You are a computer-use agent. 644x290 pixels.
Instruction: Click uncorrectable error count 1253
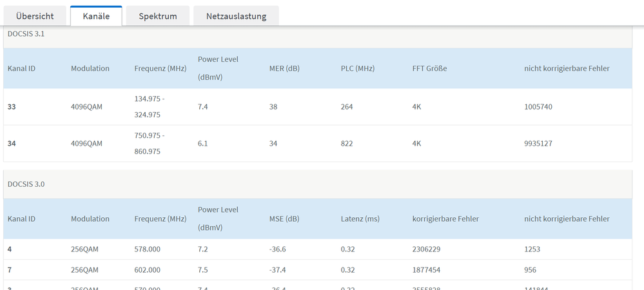pos(532,249)
